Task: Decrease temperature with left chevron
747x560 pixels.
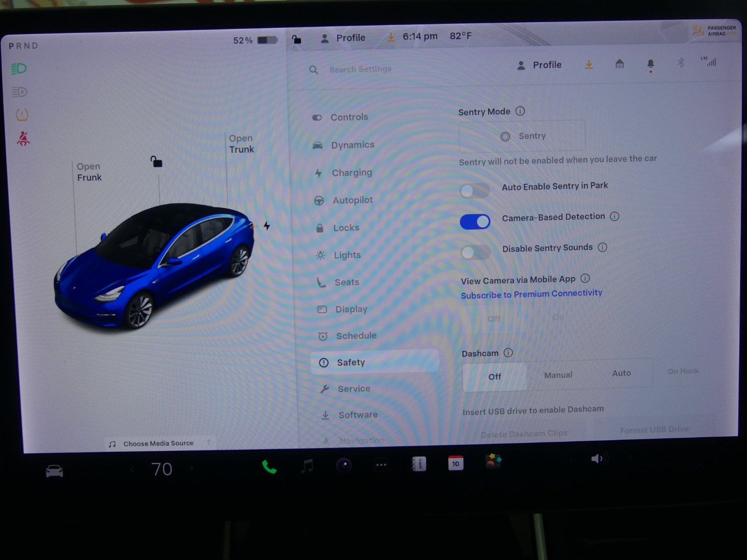Action: [133, 469]
